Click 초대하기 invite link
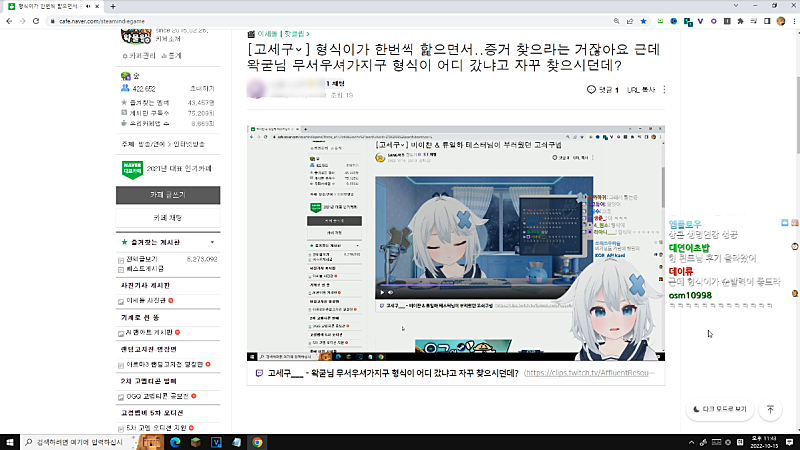The image size is (800, 450). click(202, 89)
